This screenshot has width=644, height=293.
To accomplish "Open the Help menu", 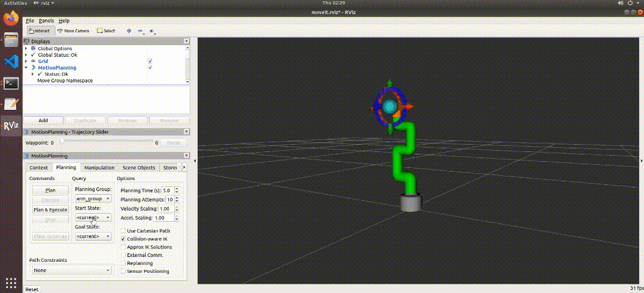I will [x=64, y=21].
